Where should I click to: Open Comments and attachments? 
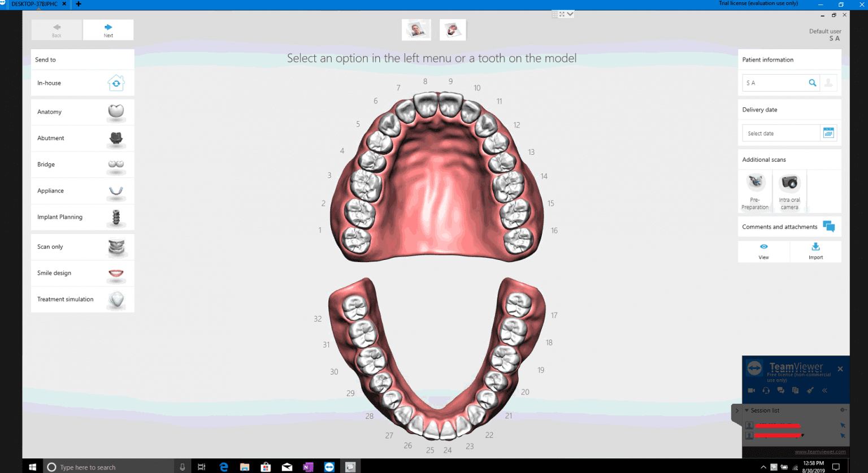pyautogui.click(x=789, y=227)
